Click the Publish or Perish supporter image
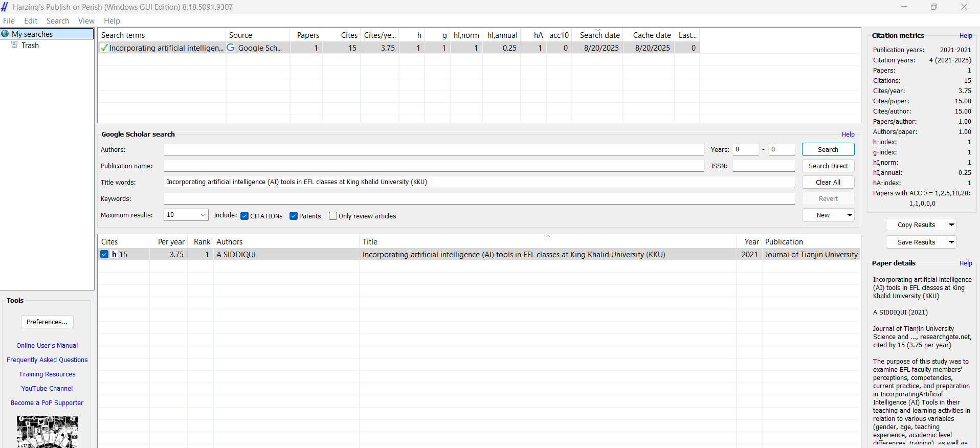Image resolution: width=980 pixels, height=448 pixels. tap(47, 432)
